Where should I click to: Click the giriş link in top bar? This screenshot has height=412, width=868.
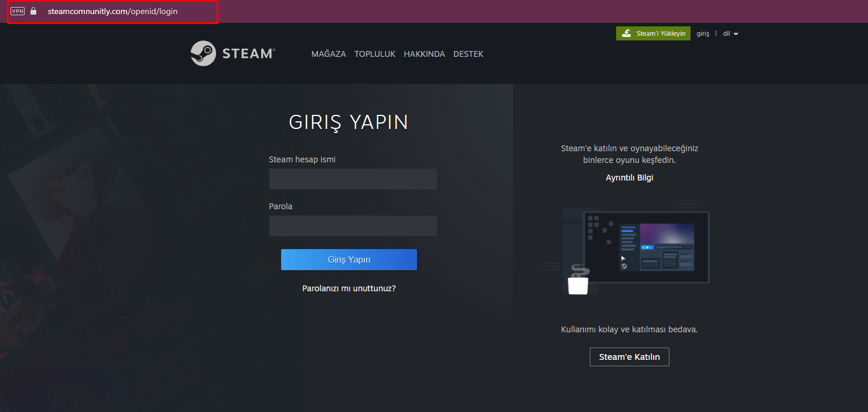tap(703, 34)
